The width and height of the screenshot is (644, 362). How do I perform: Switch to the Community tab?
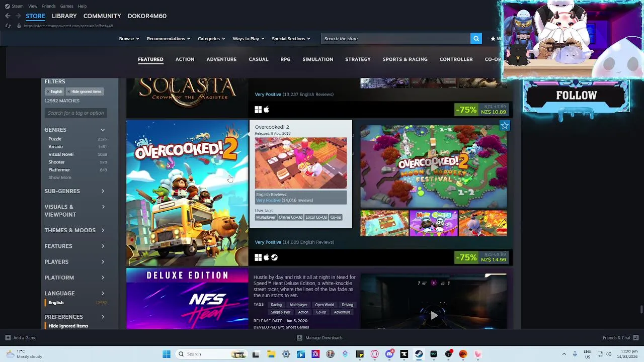point(102,16)
